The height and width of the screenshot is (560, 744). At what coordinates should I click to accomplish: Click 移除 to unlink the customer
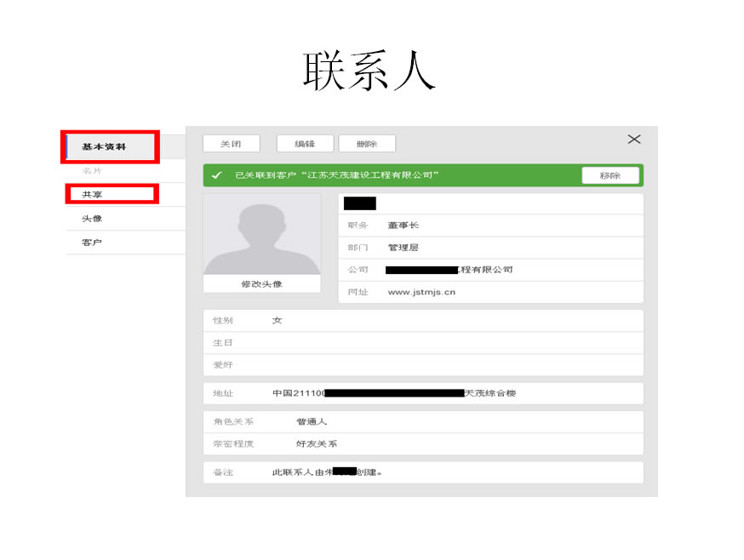click(x=610, y=175)
